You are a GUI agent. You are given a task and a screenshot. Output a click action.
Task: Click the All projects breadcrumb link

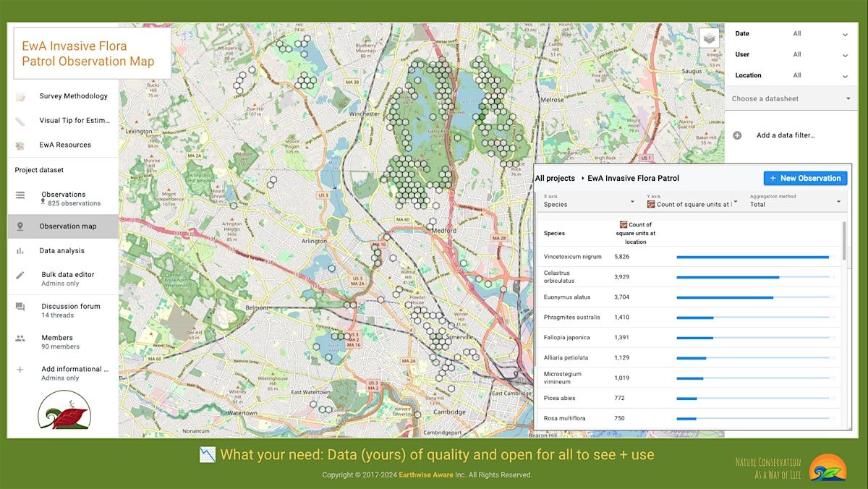[x=555, y=178]
